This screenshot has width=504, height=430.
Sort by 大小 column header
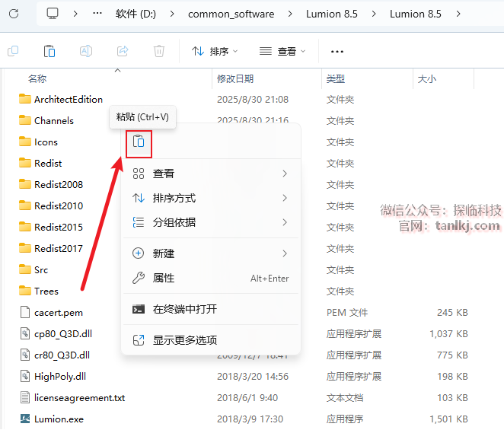[x=427, y=78]
